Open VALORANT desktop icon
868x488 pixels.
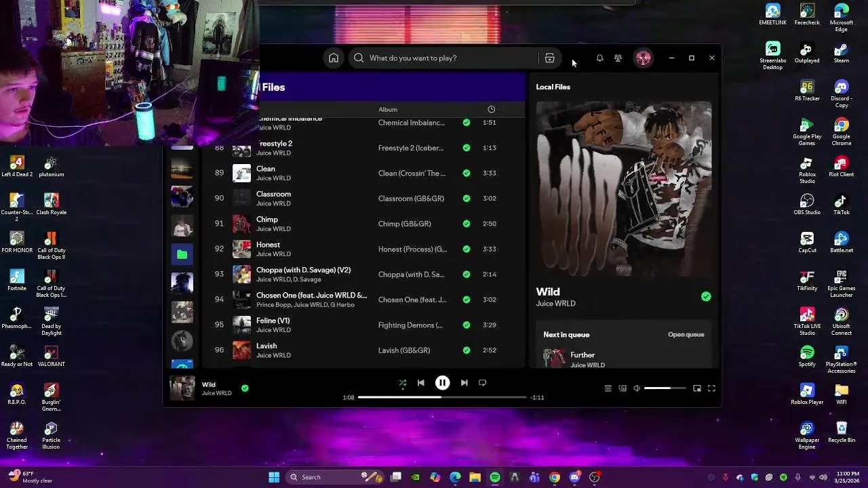click(x=51, y=357)
